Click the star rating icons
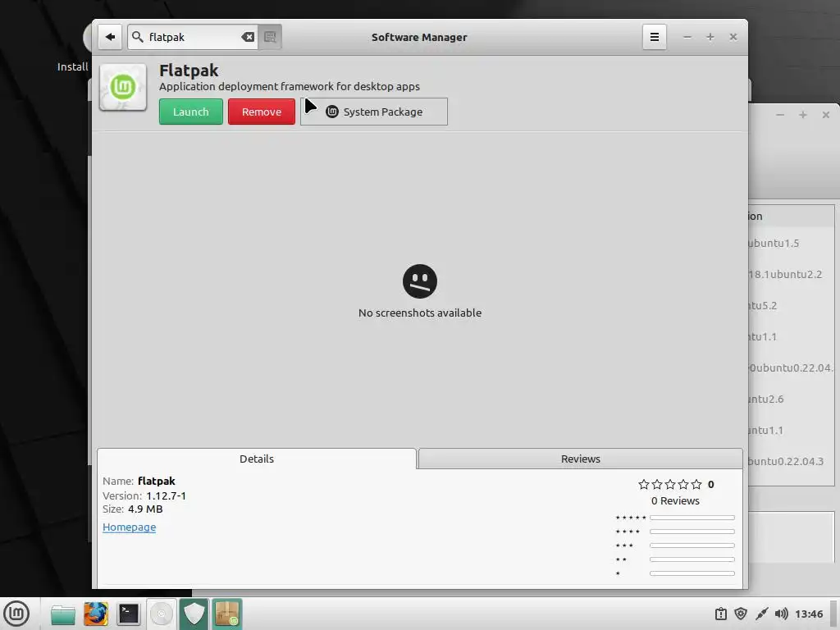 click(669, 484)
